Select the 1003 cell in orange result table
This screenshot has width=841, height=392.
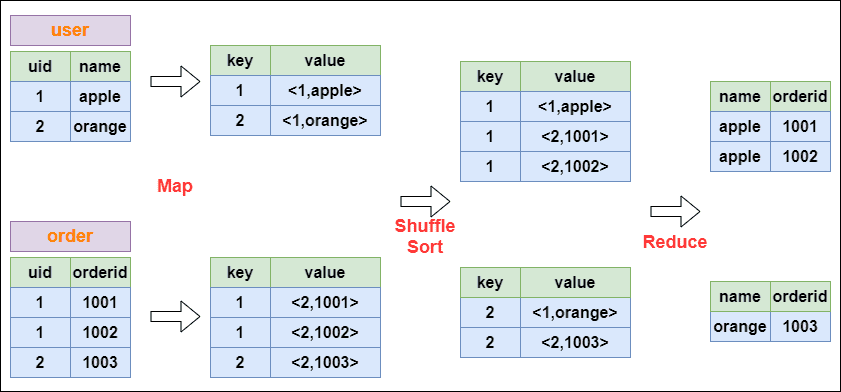800,326
